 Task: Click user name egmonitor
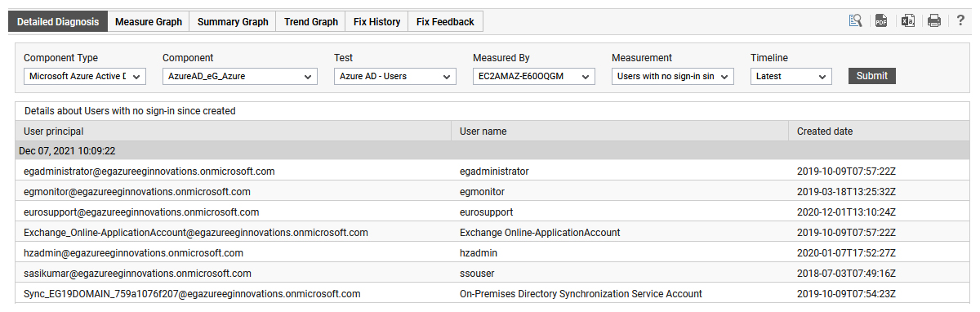[482, 192]
